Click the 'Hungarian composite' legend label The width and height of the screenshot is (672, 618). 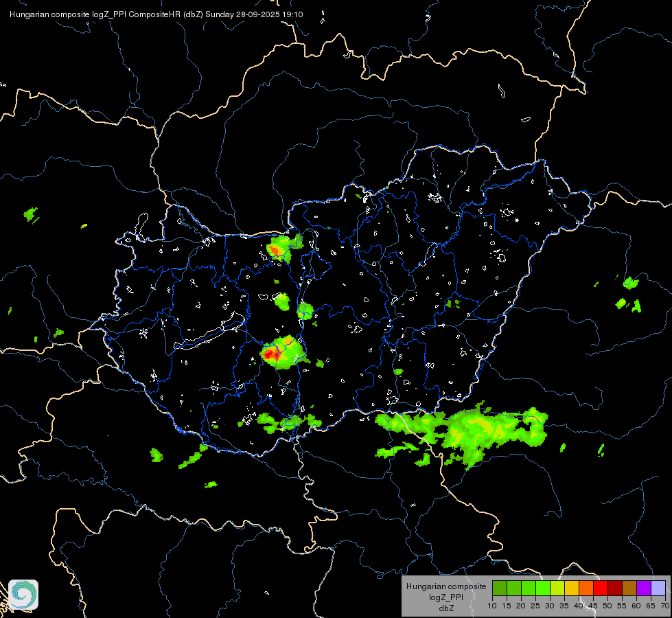(x=446, y=586)
